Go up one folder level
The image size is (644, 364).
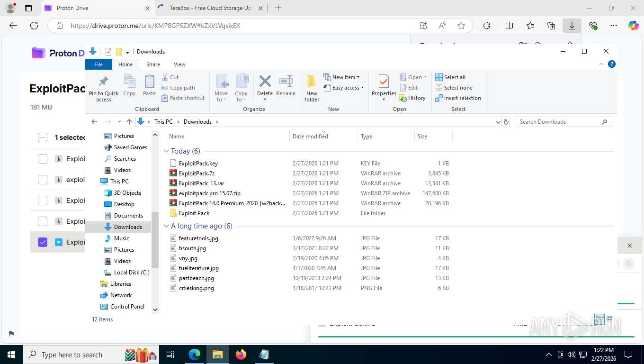tap(129, 122)
